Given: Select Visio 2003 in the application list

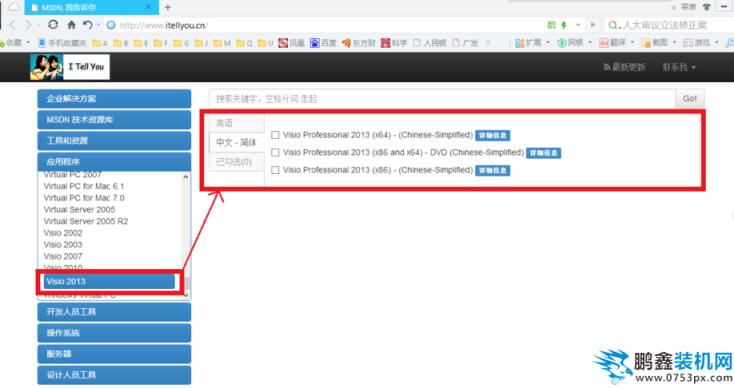Looking at the screenshot, I should point(63,245).
